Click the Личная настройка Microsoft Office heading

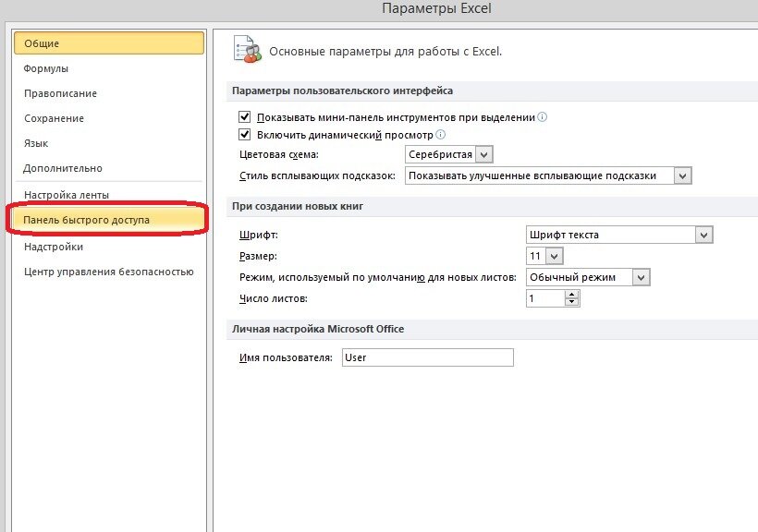tap(318, 329)
